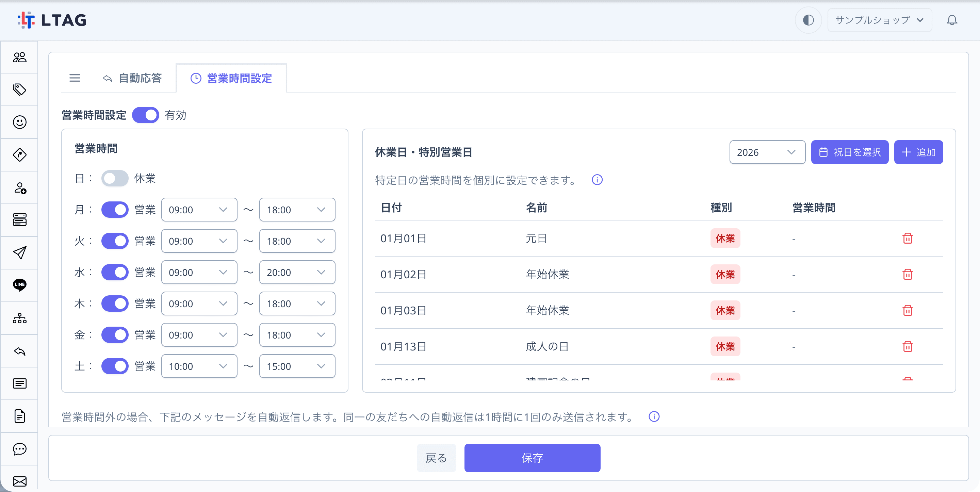Toggle Monday (月) business switch
Viewport: 980px width, 492px height.
pyautogui.click(x=115, y=209)
